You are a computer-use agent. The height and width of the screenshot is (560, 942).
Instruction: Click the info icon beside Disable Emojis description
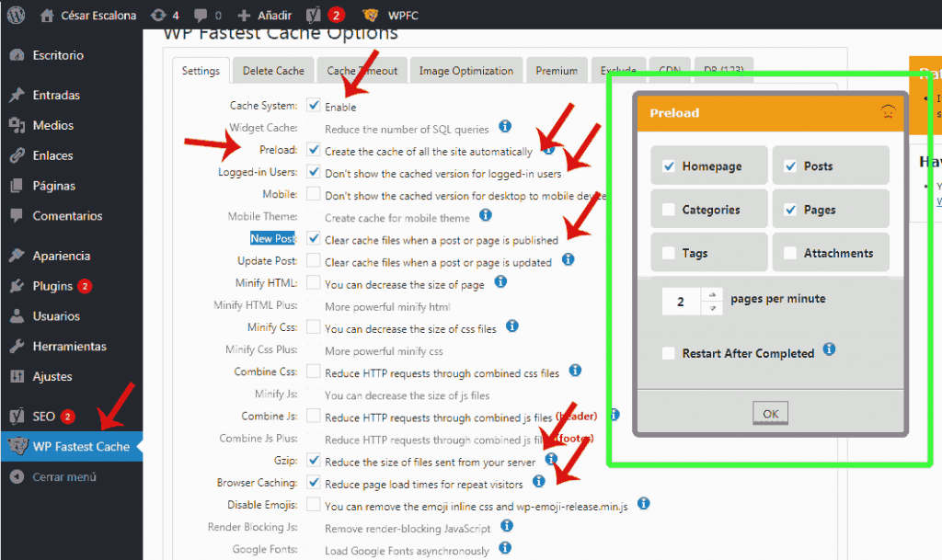643,504
